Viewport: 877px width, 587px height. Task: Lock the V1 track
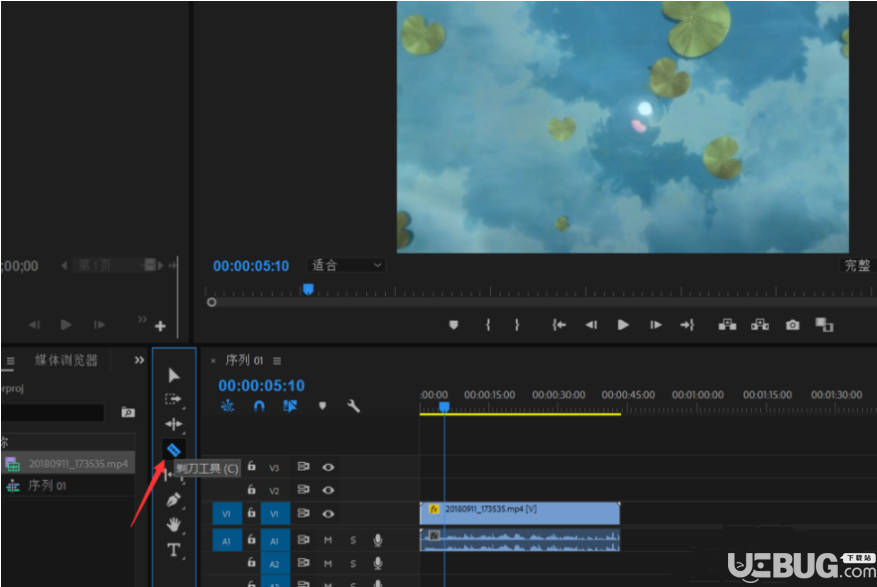pos(252,513)
